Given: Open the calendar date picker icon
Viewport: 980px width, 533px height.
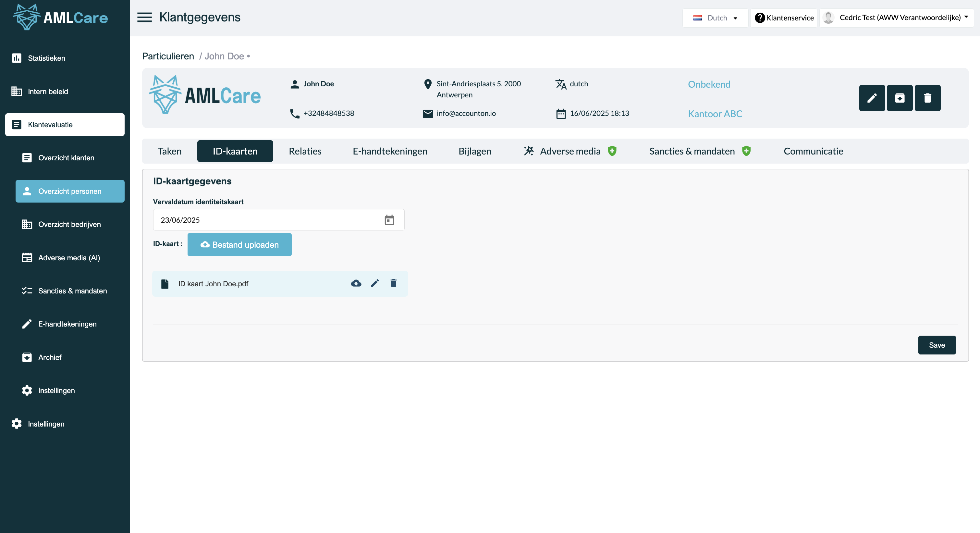Looking at the screenshot, I should 389,220.
